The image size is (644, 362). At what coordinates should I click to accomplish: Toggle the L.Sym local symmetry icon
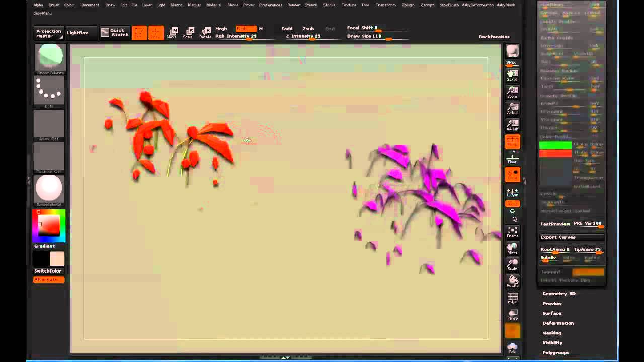pyautogui.click(x=512, y=192)
